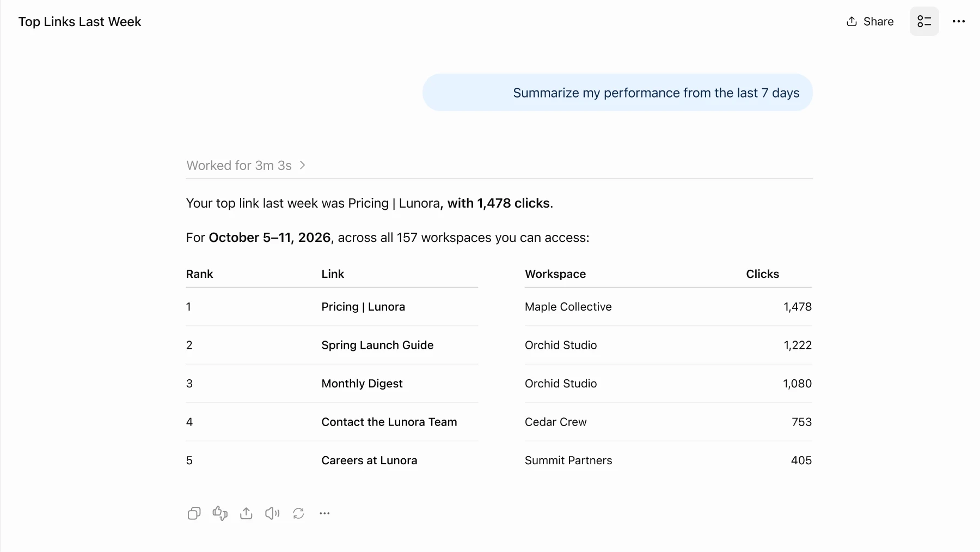Click the 'Summit Partners' workspace cell
The width and height of the screenshot is (980, 552).
point(568,460)
